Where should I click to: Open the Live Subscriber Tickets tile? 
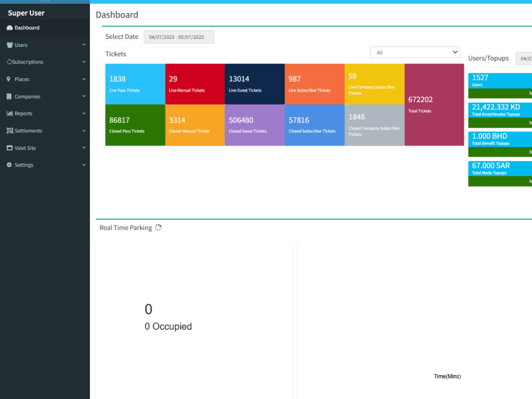coord(314,84)
